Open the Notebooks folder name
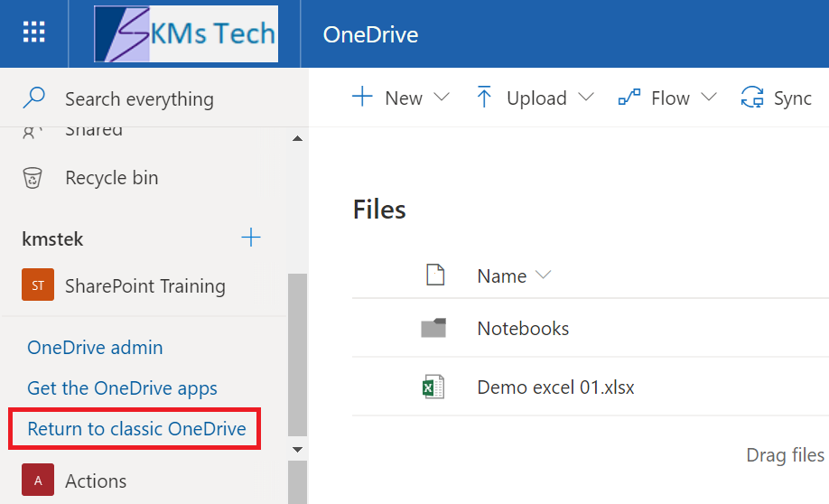This screenshot has height=504, width=829. 523,329
